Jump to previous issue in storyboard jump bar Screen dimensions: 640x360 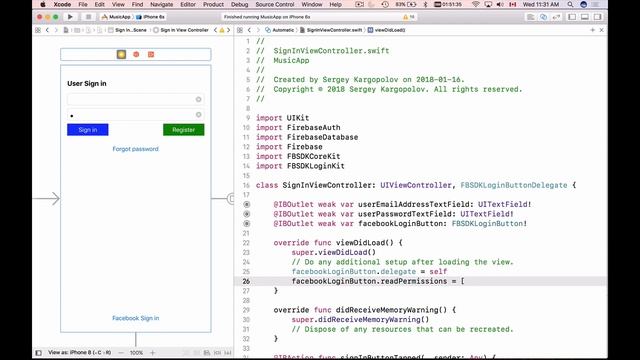click(x=215, y=30)
